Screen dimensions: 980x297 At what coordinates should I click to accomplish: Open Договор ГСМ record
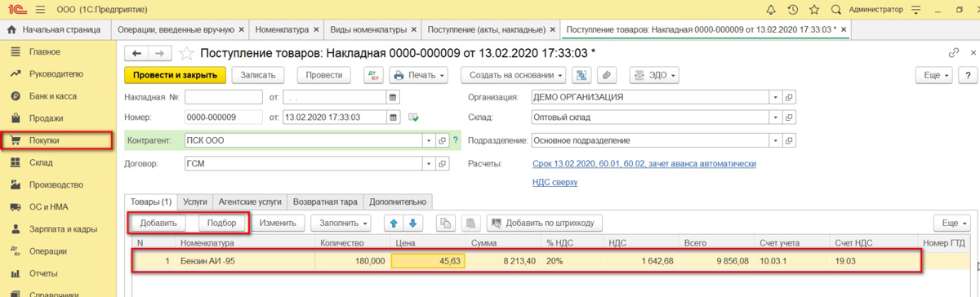pyautogui.click(x=443, y=163)
